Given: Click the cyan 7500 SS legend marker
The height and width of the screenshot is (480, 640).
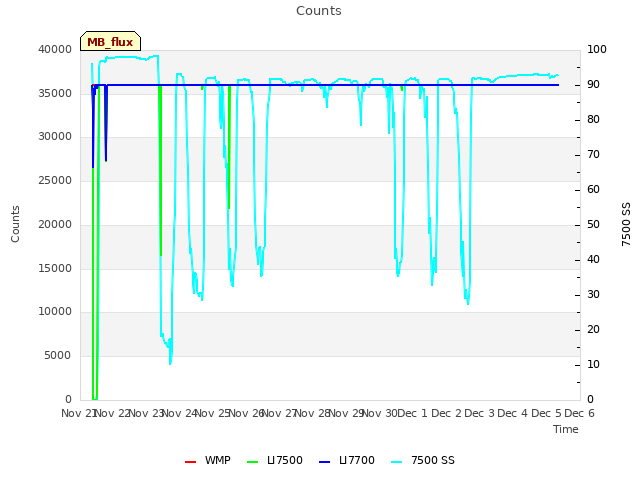Looking at the screenshot, I should click(397, 462).
